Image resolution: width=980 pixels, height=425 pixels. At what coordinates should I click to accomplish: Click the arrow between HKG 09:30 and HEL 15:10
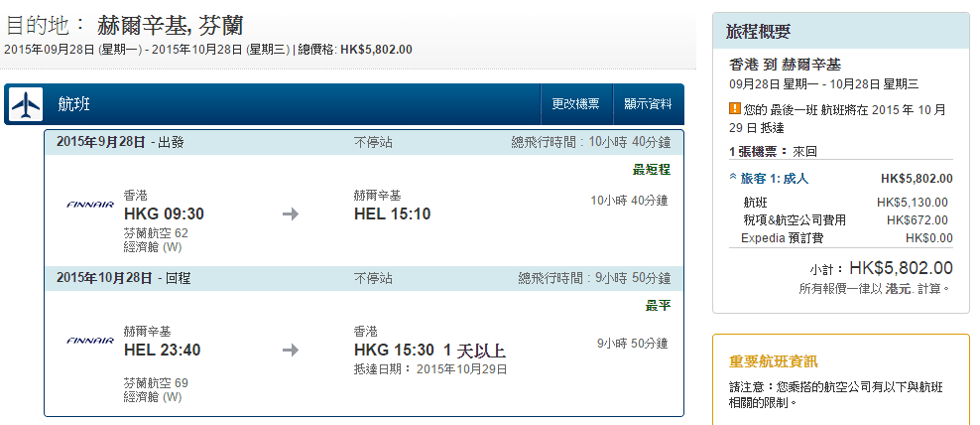click(291, 213)
